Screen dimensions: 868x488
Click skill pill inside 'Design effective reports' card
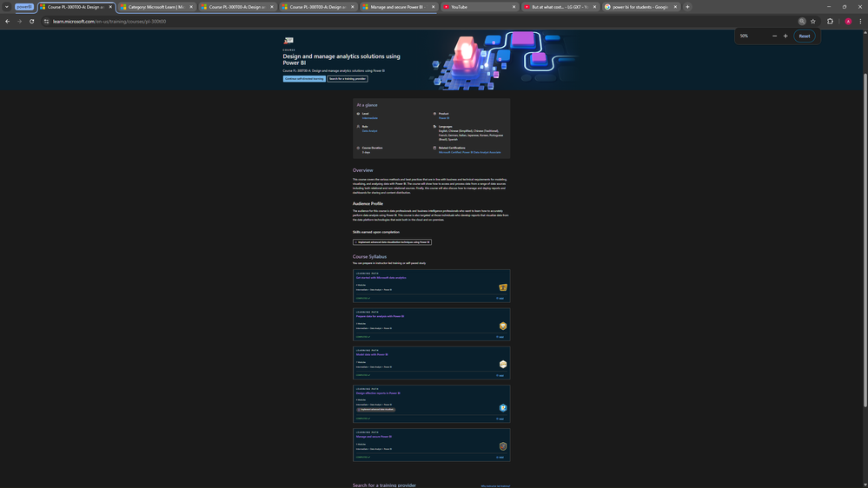(x=376, y=410)
